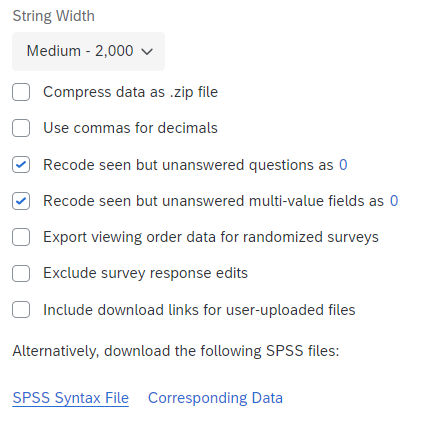445x429 pixels.
Task: Click the 'Export viewing order data for randomized surveys' text
Action: pos(211,237)
